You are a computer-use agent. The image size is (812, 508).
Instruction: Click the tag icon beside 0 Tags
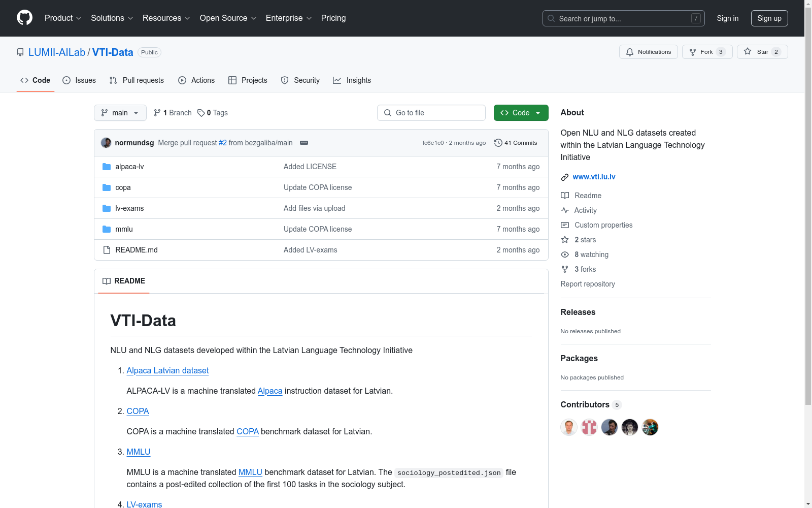coord(201,113)
